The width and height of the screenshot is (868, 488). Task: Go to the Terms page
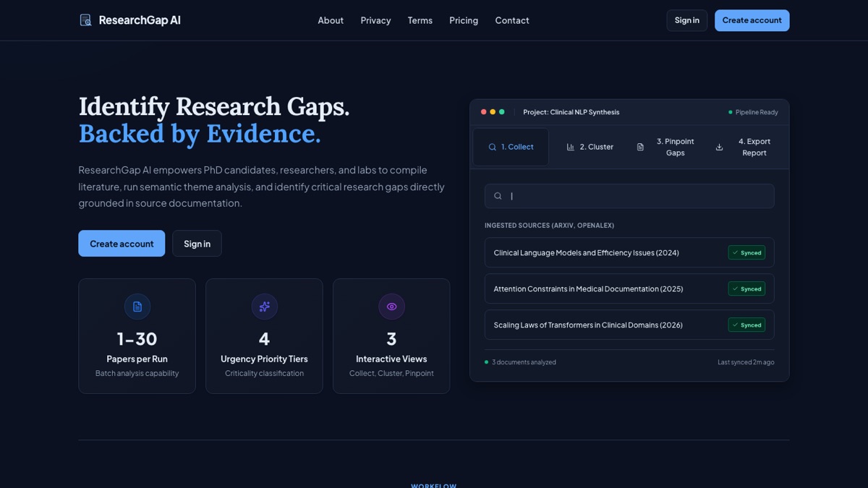click(420, 20)
